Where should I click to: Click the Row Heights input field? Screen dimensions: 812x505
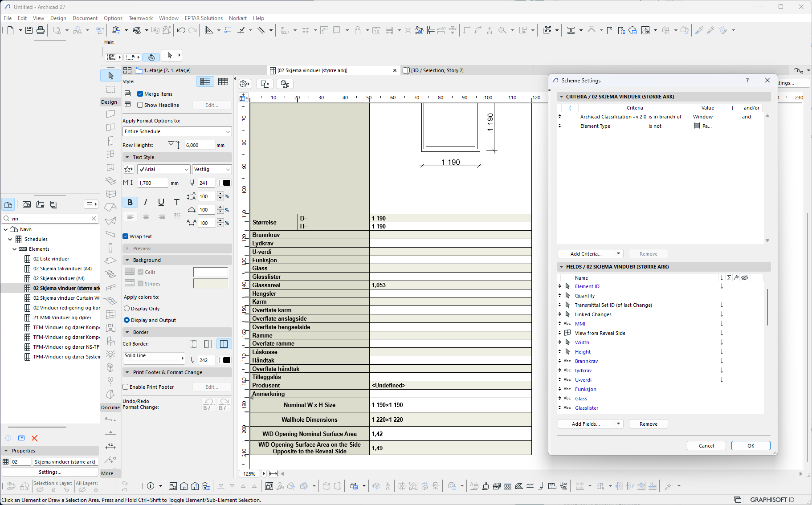(x=199, y=145)
